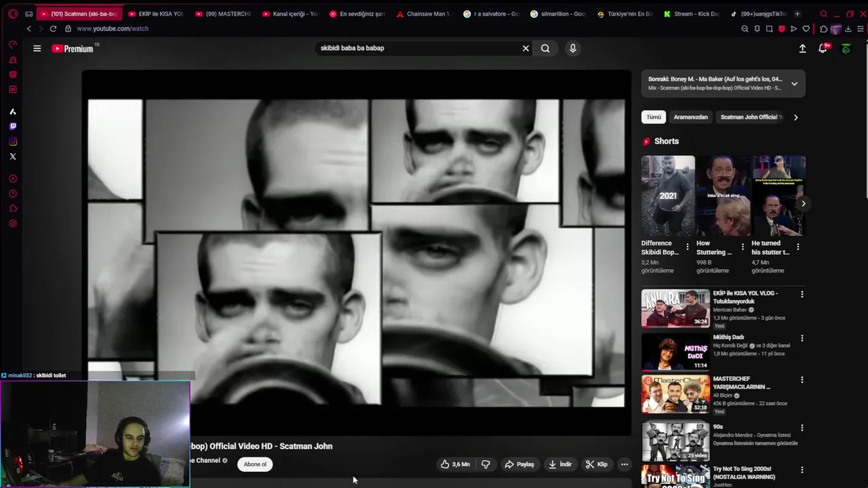Open How Stuttering short thumbnail
This screenshot has height=488, width=868.
(x=723, y=196)
